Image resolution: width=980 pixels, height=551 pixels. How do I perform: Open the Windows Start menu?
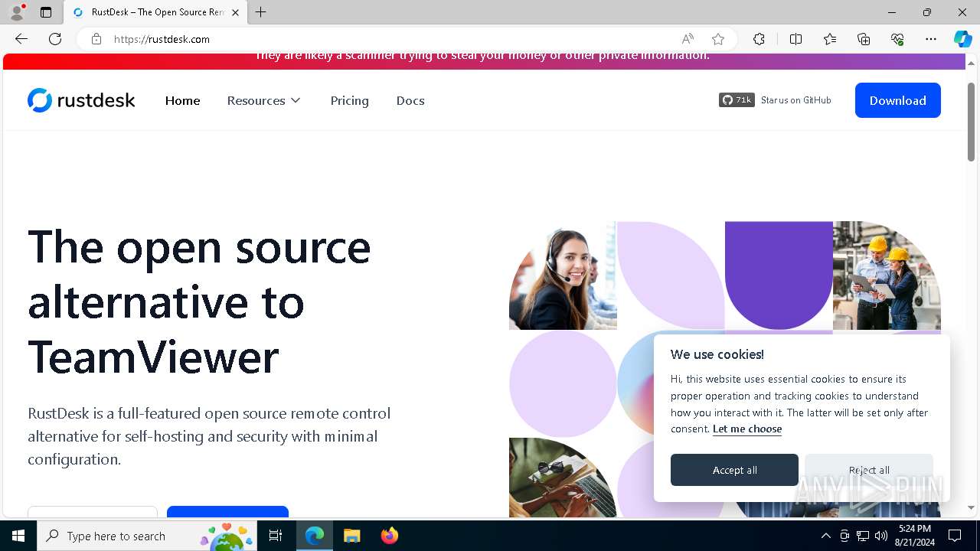[18, 536]
